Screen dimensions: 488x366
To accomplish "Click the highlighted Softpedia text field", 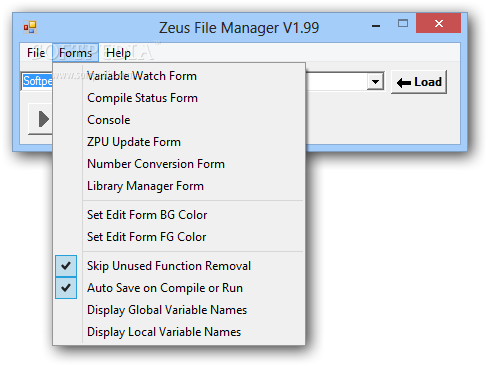I will [37, 81].
